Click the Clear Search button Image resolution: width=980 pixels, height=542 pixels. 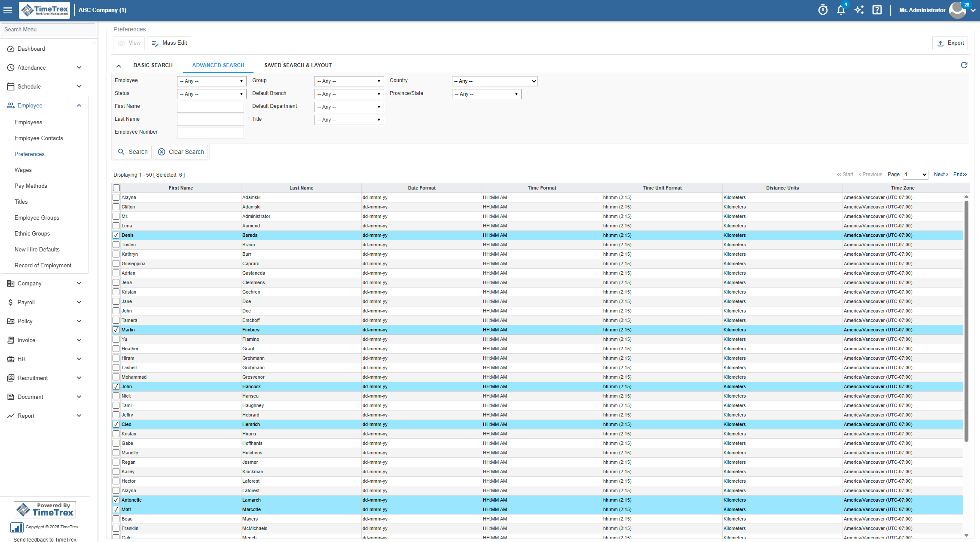(x=181, y=152)
